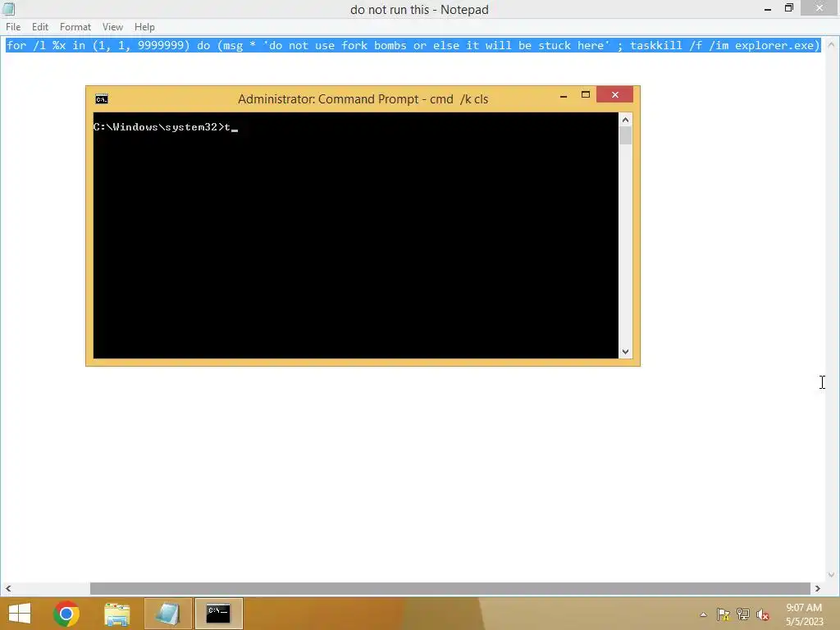Click the Command Prompt title bar text
Viewport: 840px width, 630px height.
(363, 99)
